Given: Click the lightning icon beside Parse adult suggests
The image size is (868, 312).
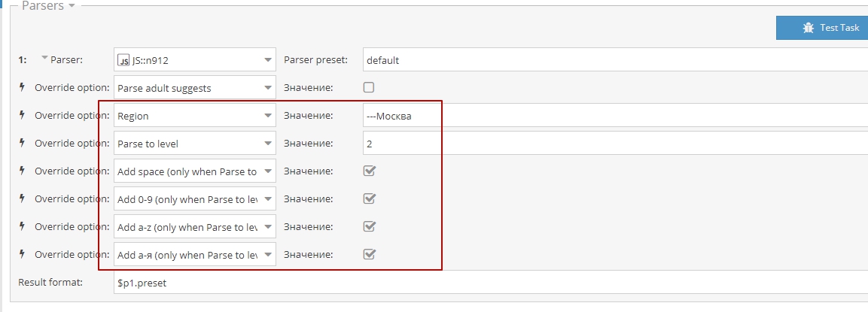Looking at the screenshot, I should (22, 88).
